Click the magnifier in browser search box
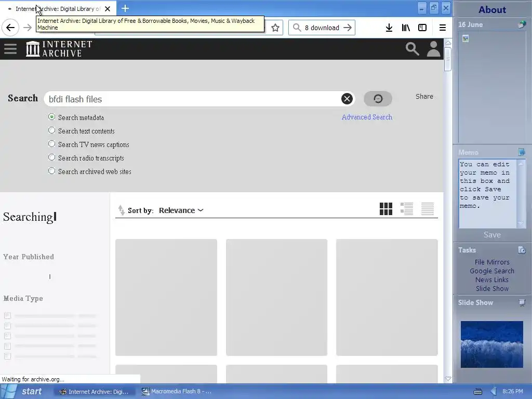 coord(297,28)
